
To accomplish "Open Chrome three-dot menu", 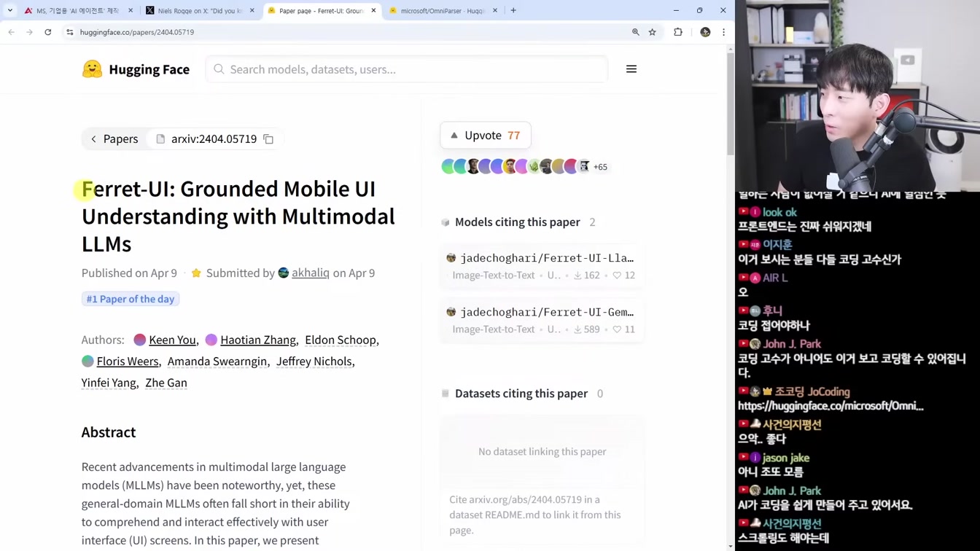I will coord(723,32).
